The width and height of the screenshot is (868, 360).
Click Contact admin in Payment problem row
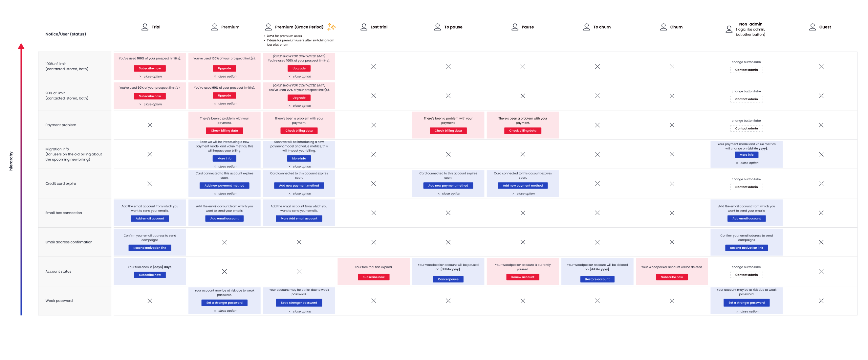[746, 128]
